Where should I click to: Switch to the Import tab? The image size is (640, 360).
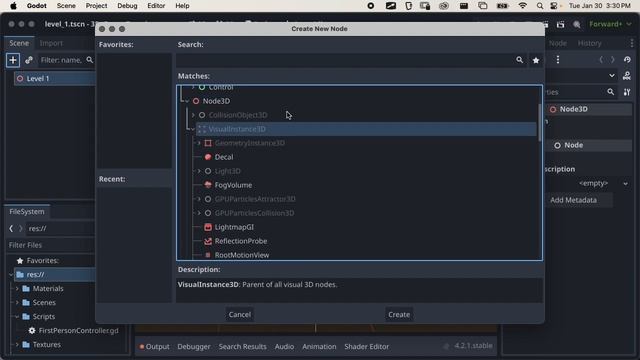(x=51, y=43)
